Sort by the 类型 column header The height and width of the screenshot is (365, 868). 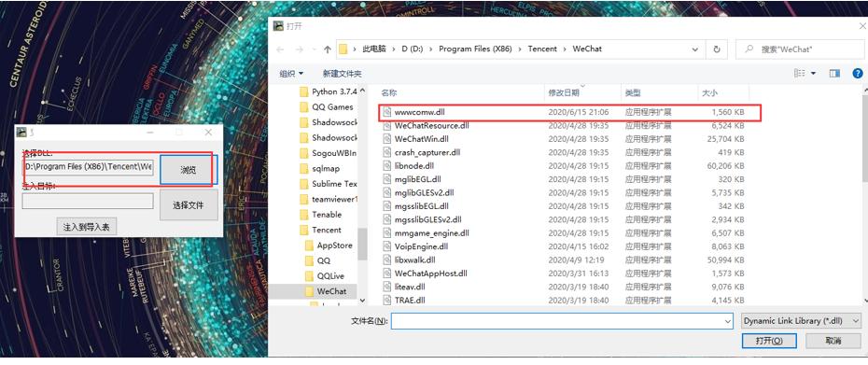click(659, 93)
